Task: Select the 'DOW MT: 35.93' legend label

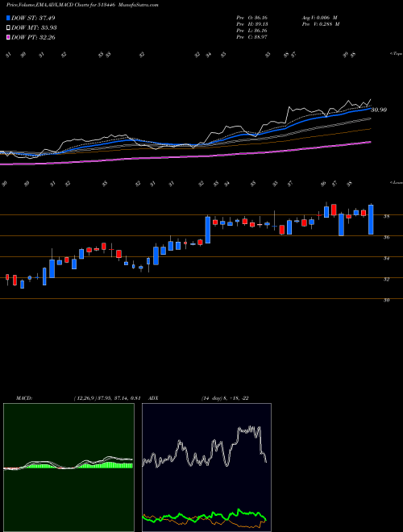Action: (34, 28)
